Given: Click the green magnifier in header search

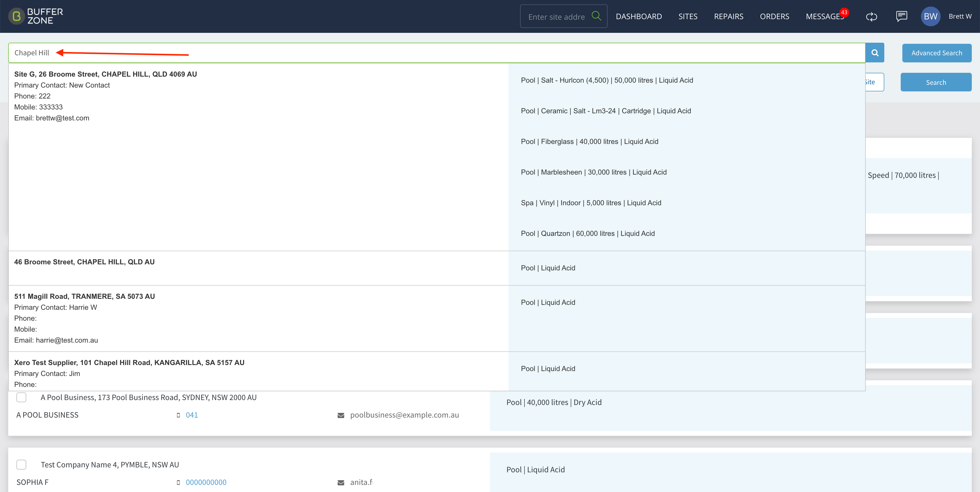Looking at the screenshot, I should pos(596,16).
